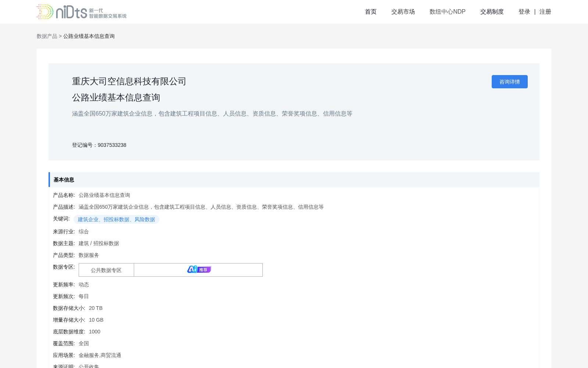588x368 pixels.
Task: Go to 交易市场 in the navigation
Action: pos(403,12)
